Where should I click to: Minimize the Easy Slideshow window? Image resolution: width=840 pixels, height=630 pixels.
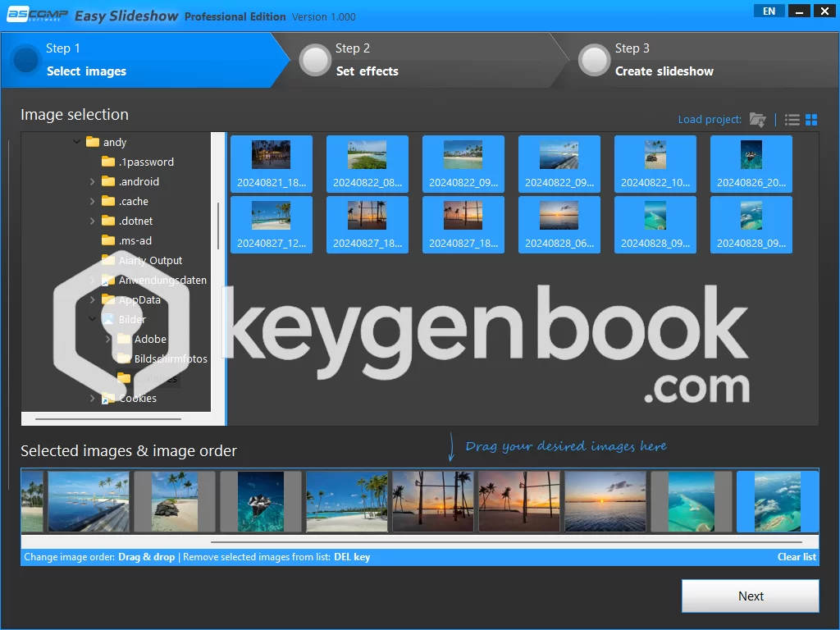800,11
